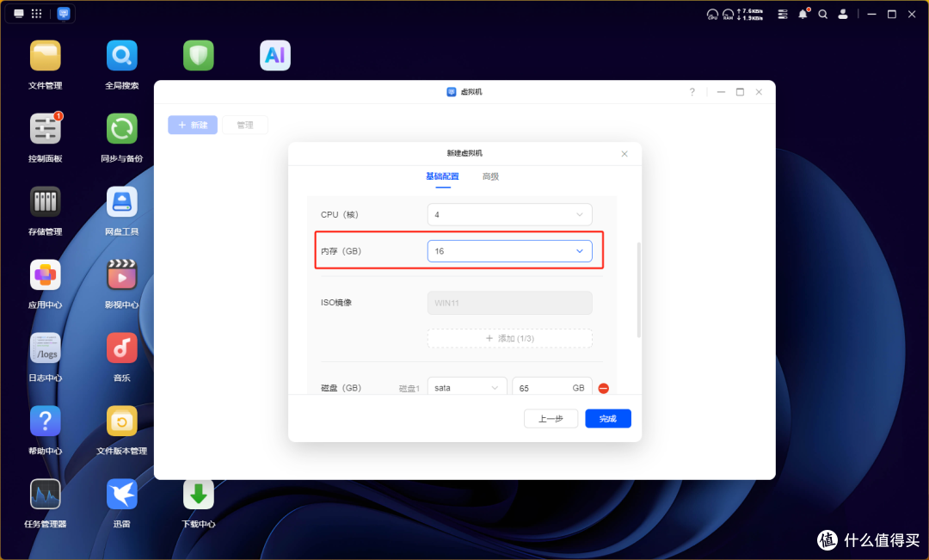The image size is (929, 560).
Task: Click the 上一步 button
Action: click(x=551, y=419)
